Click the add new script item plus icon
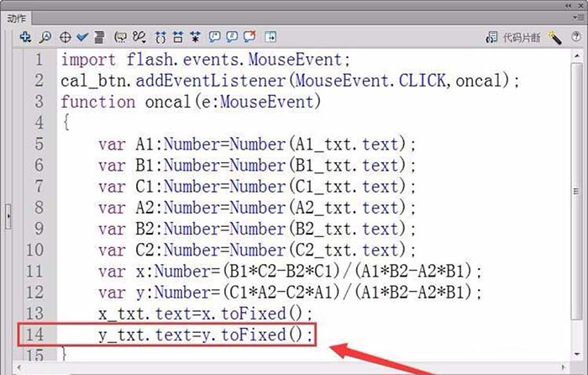Screen dimensions: 588x375 (25, 37)
